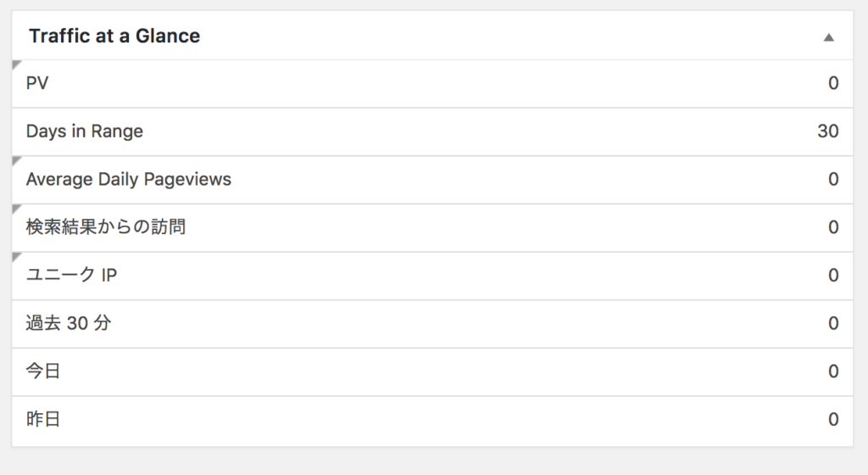Click the 昨日 count value
This screenshot has height=475, width=868.
tap(832, 419)
